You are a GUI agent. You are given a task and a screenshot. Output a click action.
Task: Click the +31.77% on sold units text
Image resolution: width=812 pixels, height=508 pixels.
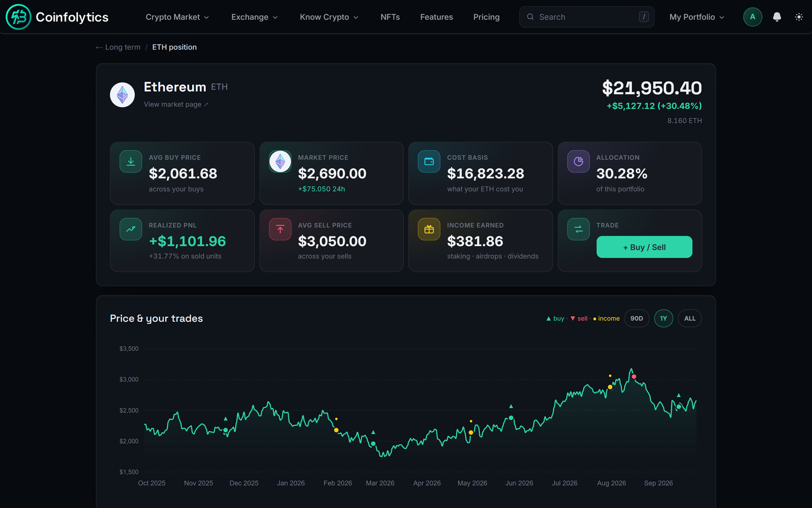click(x=185, y=256)
